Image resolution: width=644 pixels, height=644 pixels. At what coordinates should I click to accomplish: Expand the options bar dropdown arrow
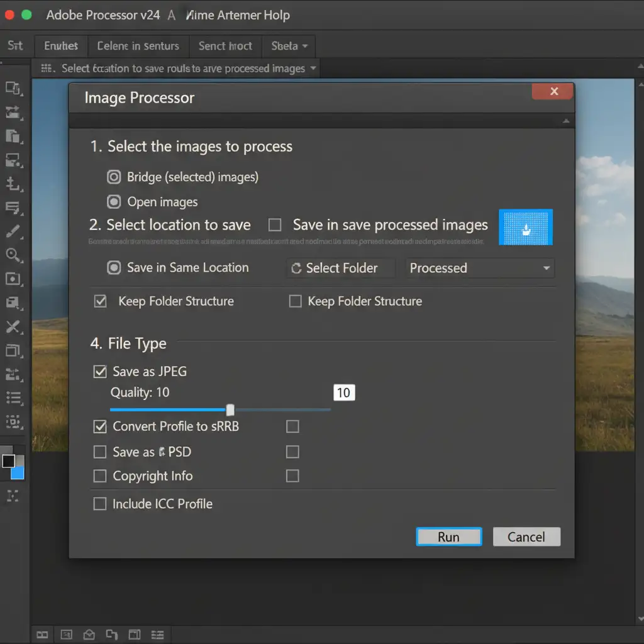[313, 69]
